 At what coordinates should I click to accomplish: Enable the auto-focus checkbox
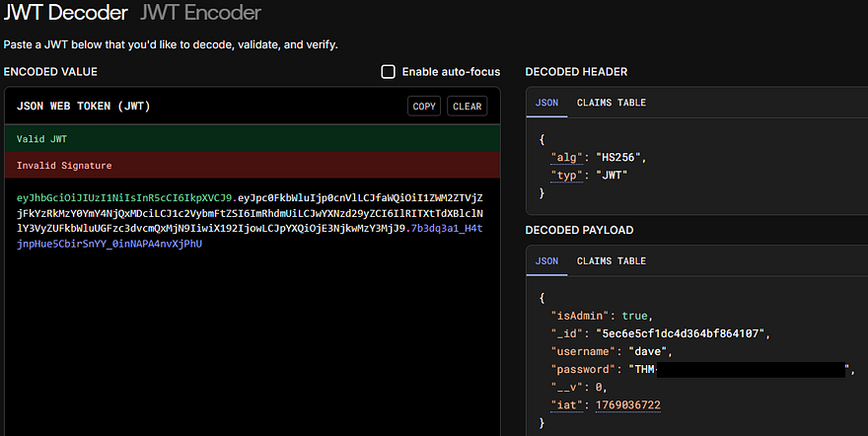[389, 72]
